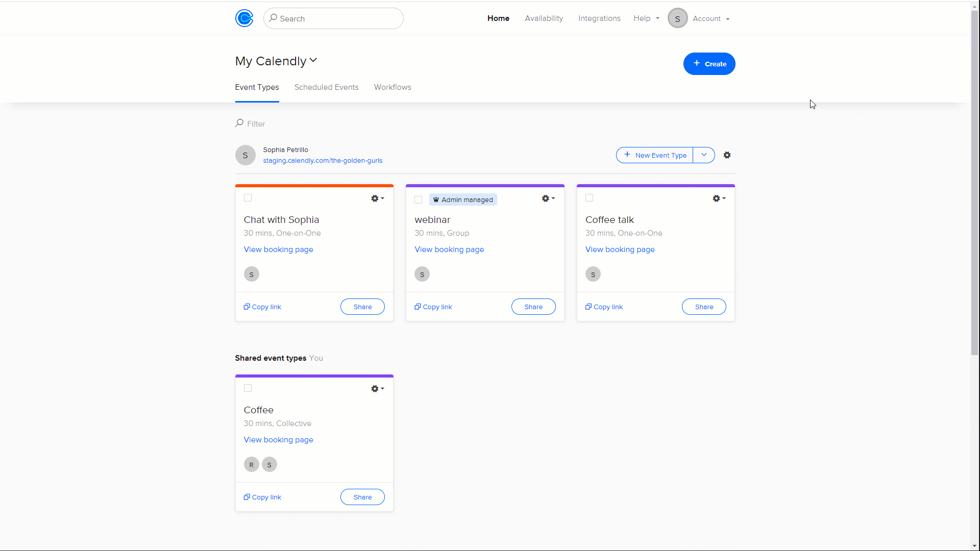Copy link for webinar event
The image size is (980, 551).
click(433, 307)
